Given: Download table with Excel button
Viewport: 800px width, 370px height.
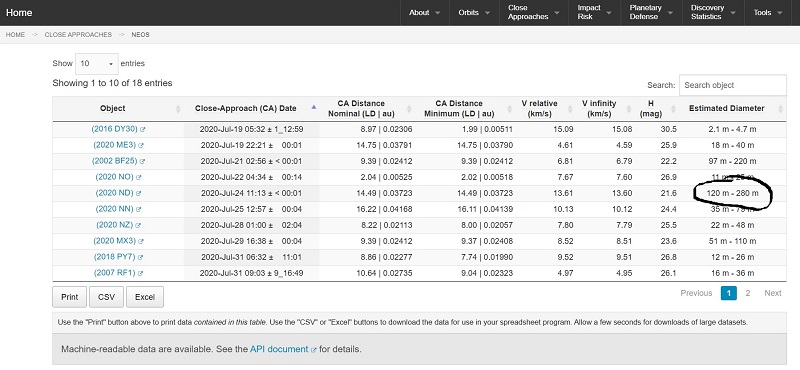Looking at the screenshot, I should pyautogui.click(x=145, y=297).
